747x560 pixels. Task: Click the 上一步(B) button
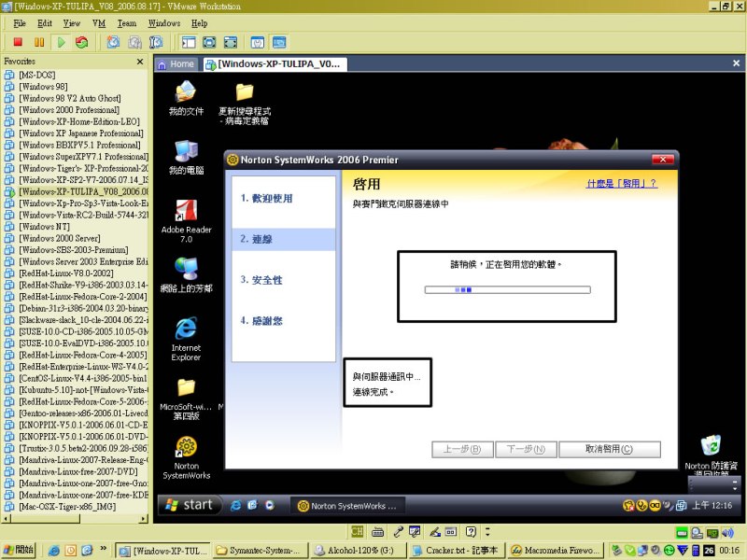tap(462, 449)
